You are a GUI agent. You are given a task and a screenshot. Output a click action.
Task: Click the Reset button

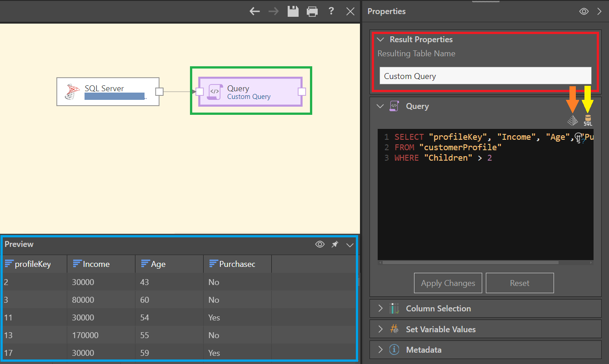pos(519,283)
